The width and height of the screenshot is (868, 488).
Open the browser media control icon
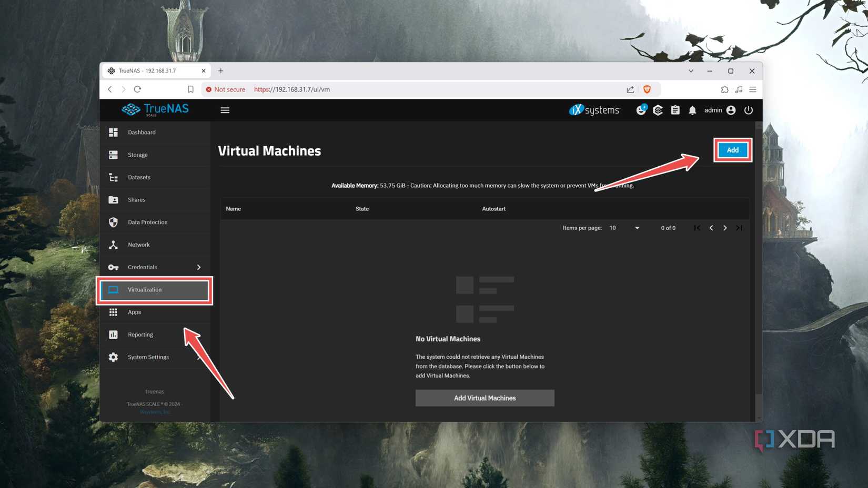(739, 89)
